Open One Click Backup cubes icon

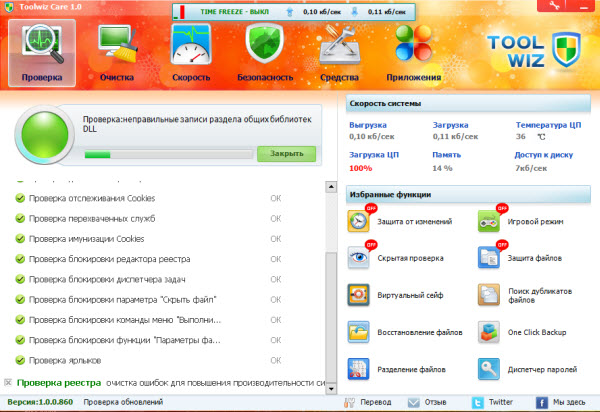click(489, 332)
